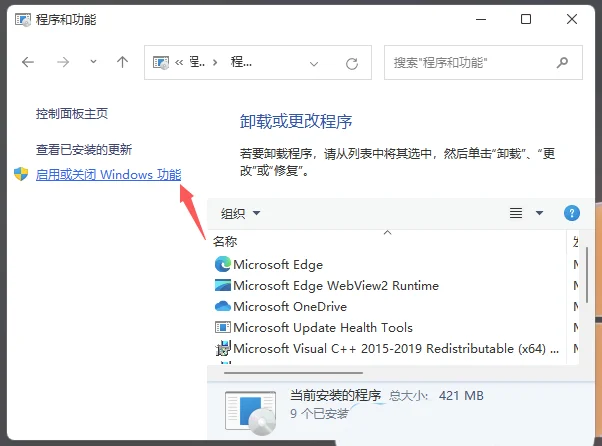
Task: Click the Back navigation arrow
Action: [x=28, y=62]
